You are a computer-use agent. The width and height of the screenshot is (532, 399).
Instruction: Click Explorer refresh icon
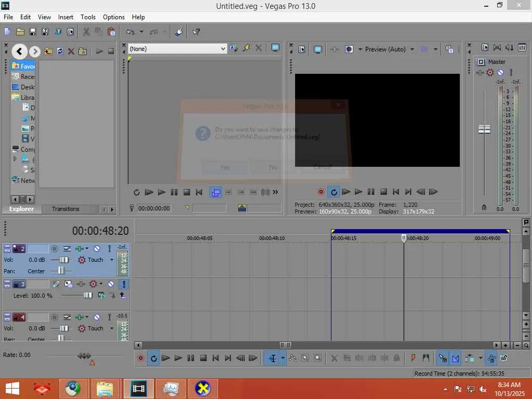(60, 51)
